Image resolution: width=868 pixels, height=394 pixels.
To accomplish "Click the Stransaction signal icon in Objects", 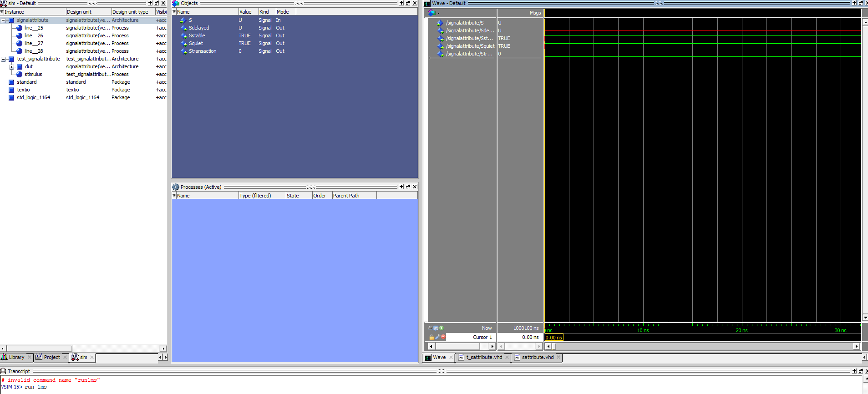I will [x=183, y=51].
